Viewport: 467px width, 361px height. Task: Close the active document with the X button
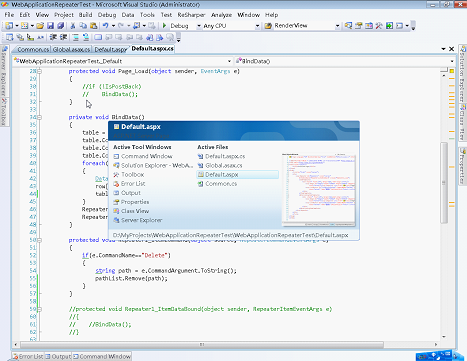[x=452, y=49]
